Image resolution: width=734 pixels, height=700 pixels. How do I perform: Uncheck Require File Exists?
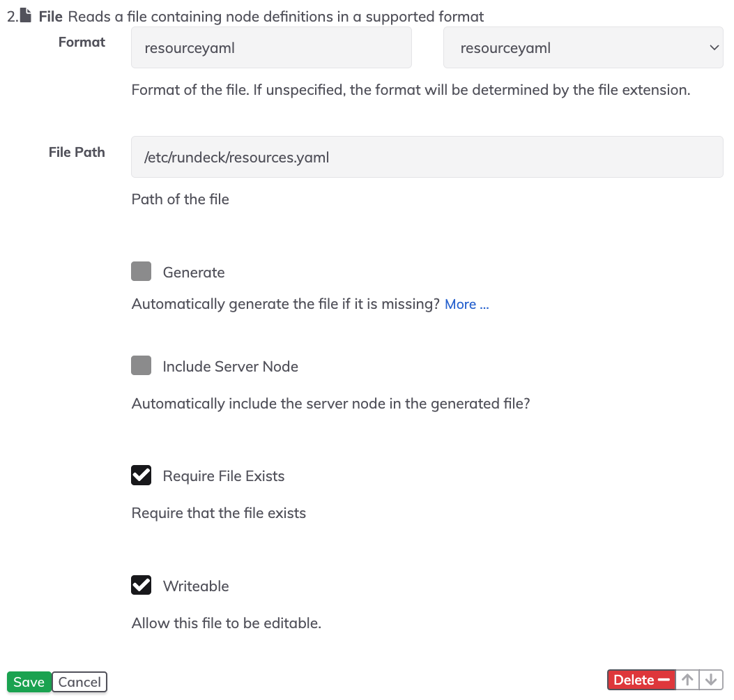141,475
